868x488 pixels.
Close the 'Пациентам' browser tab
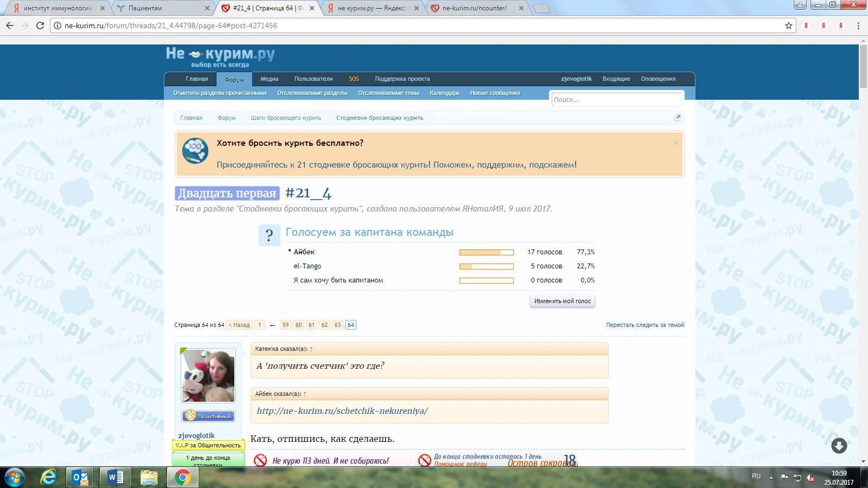pyautogui.click(x=207, y=8)
